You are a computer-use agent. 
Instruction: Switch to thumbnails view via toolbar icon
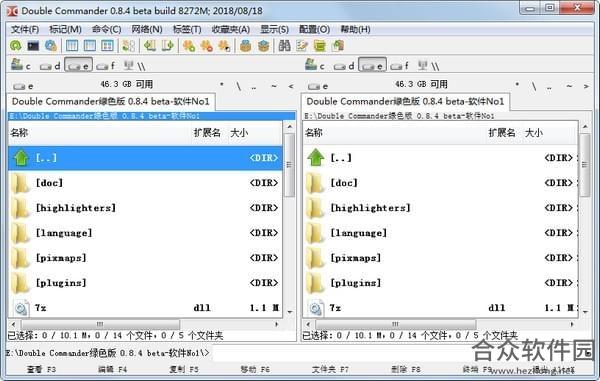tap(107, 46)
